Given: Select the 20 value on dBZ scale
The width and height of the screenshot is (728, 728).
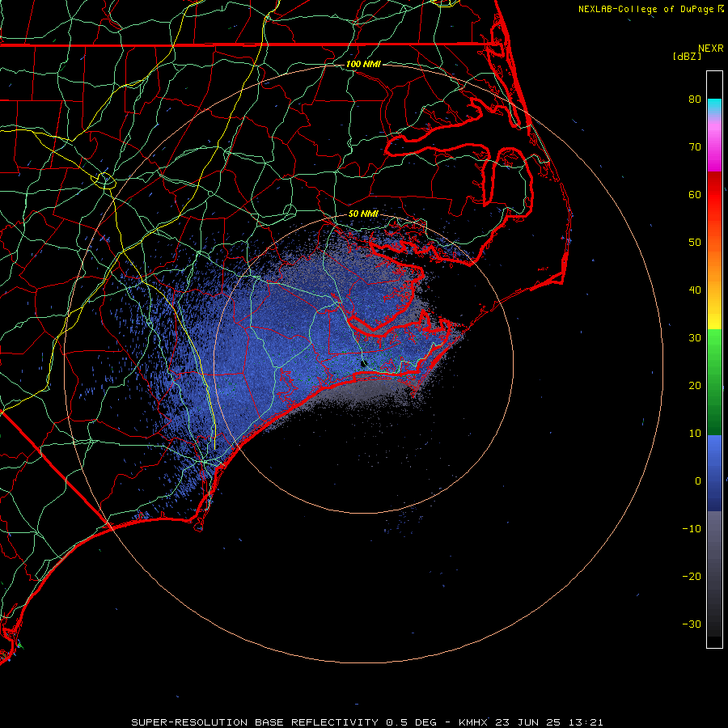Looking at the screenshot, I should [695, 385].
